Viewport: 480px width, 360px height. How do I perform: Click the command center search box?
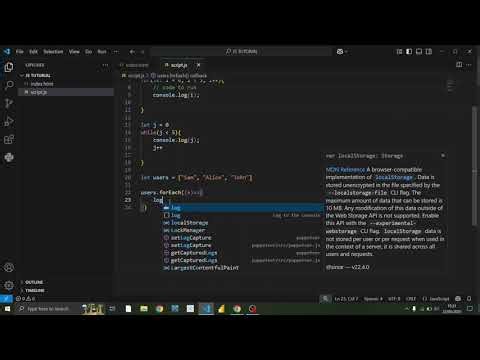(x=242, y=51)
